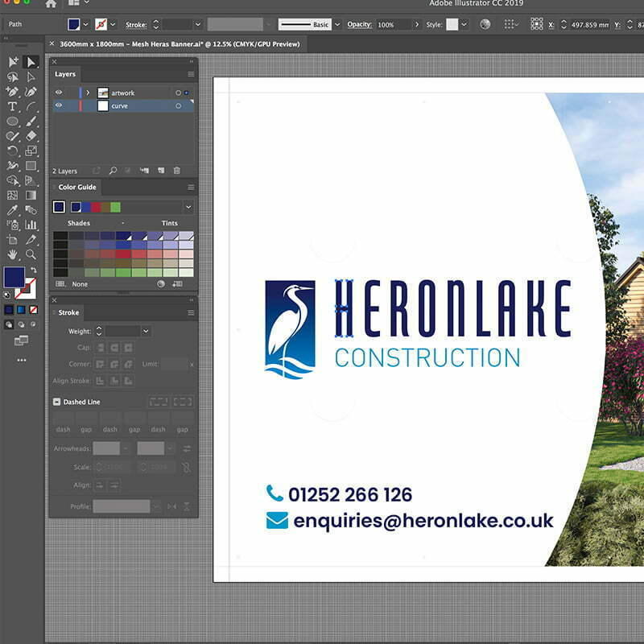The height and width of the screenshot is (644, 644).
Task: Open the fill color dropdown arrow
Action: point(86,24)
